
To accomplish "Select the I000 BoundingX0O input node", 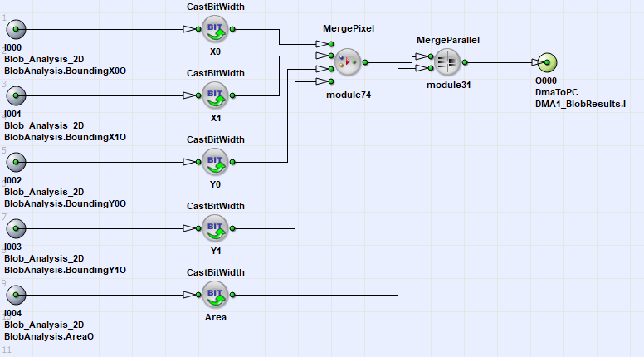I will (16, 31).
